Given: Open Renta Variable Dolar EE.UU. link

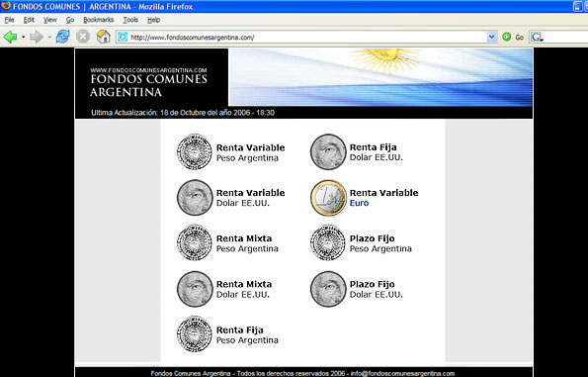Looking at the screenshot, I should point(250,198).
